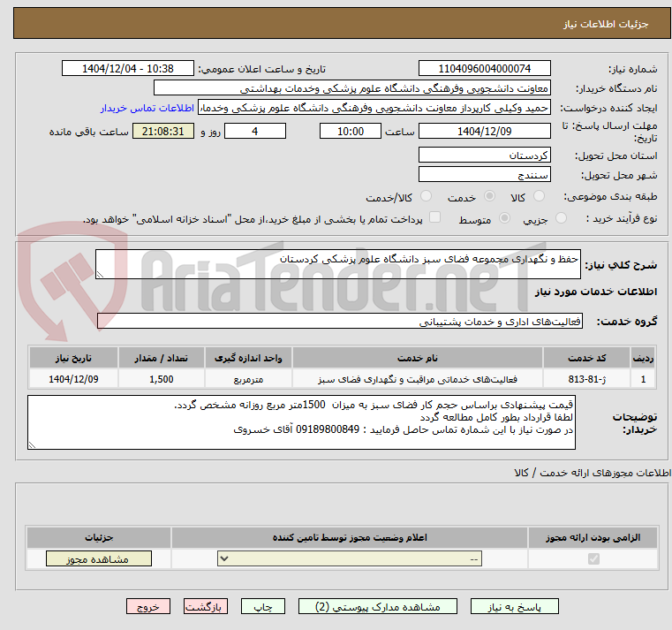
Task: Click the اطلاعات مجوزهای ارائه خدمت / کالا heading
Action: point(593,473)
